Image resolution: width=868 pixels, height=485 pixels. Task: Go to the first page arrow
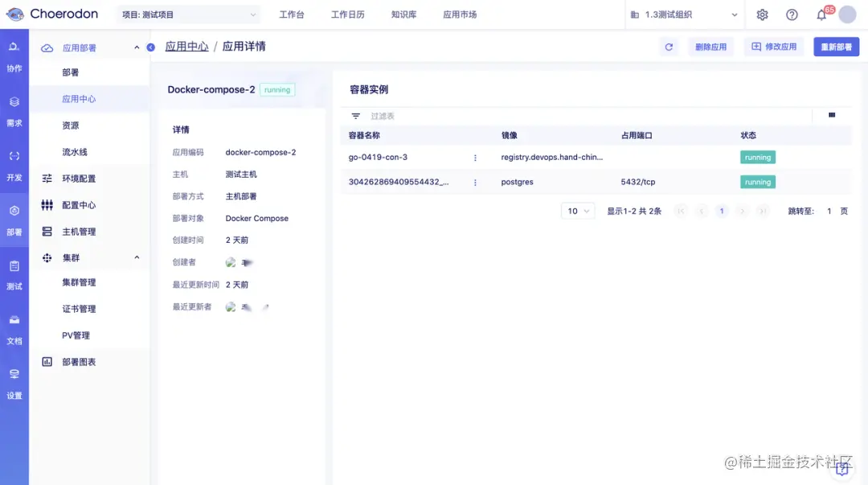click(681, 212)
